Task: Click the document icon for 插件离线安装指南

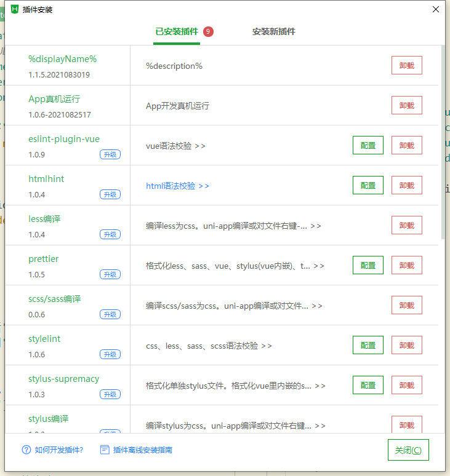Action: (x=105, y=450)
